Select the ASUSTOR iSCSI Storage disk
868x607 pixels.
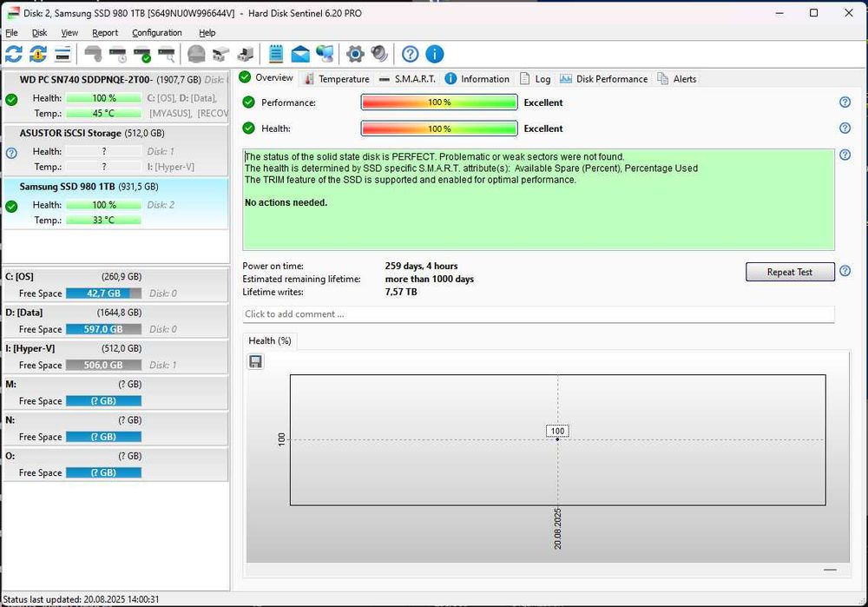point(115,150)
